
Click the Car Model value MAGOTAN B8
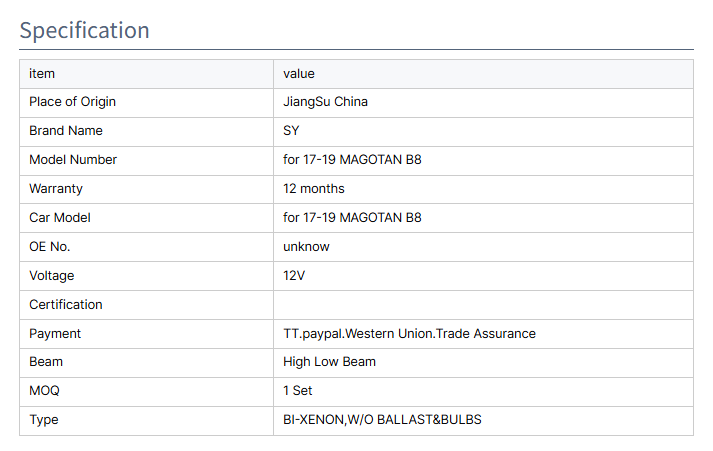tap(352, 218)
